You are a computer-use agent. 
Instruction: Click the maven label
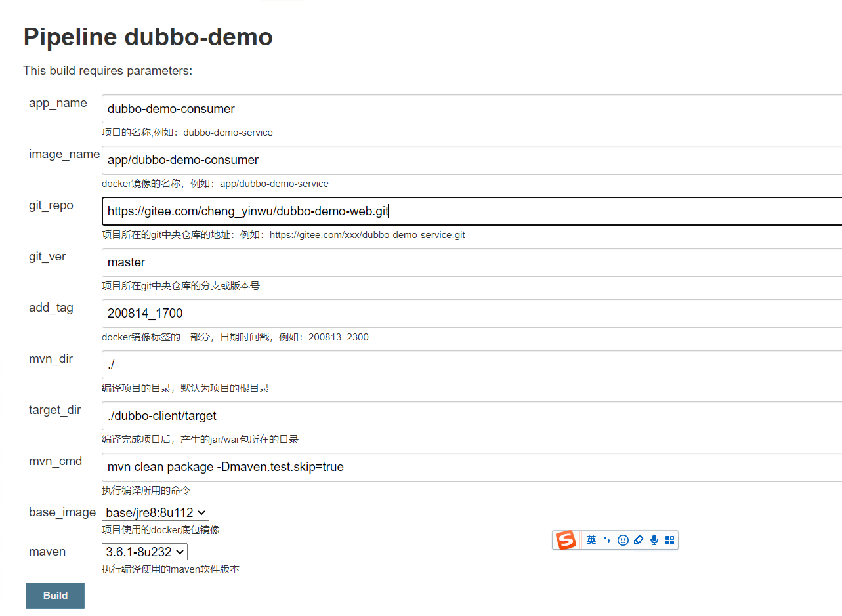pos(47,552)
